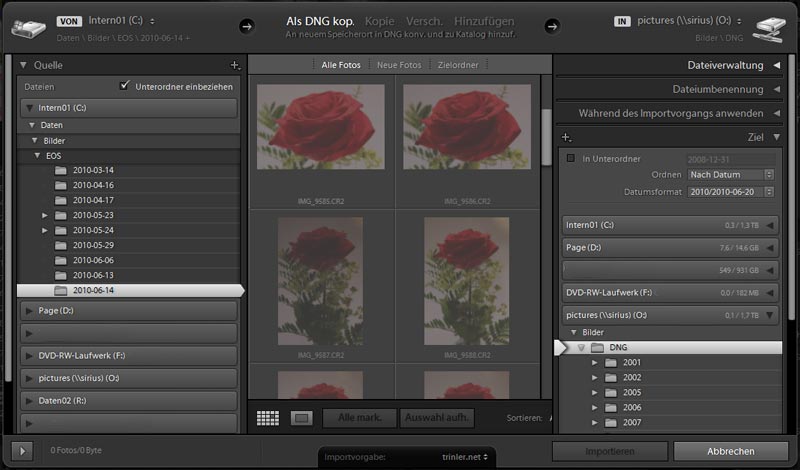Collapse the Intern01 (C:) source volume
800x470 pixels.
[29, 108]
